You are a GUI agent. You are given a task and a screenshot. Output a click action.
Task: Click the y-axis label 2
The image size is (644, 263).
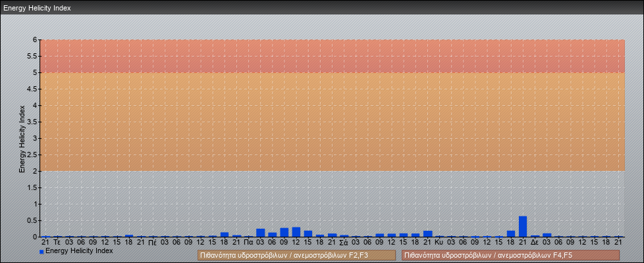[x=35, y=171]
